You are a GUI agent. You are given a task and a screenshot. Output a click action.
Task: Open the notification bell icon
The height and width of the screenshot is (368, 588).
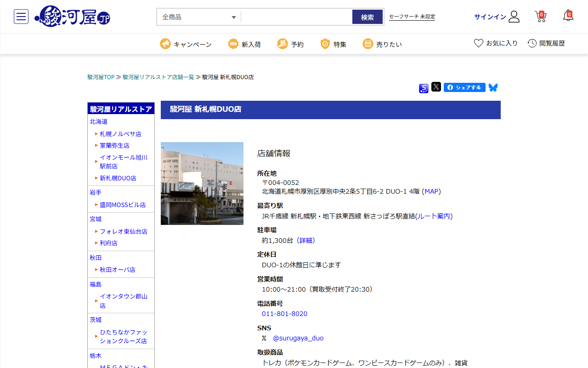pos(568,16)
